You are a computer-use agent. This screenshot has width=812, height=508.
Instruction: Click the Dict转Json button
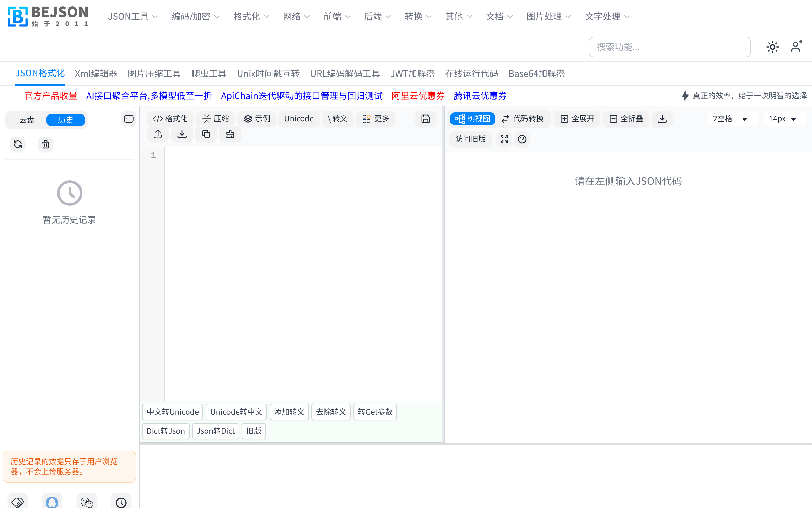pos(166,431)
